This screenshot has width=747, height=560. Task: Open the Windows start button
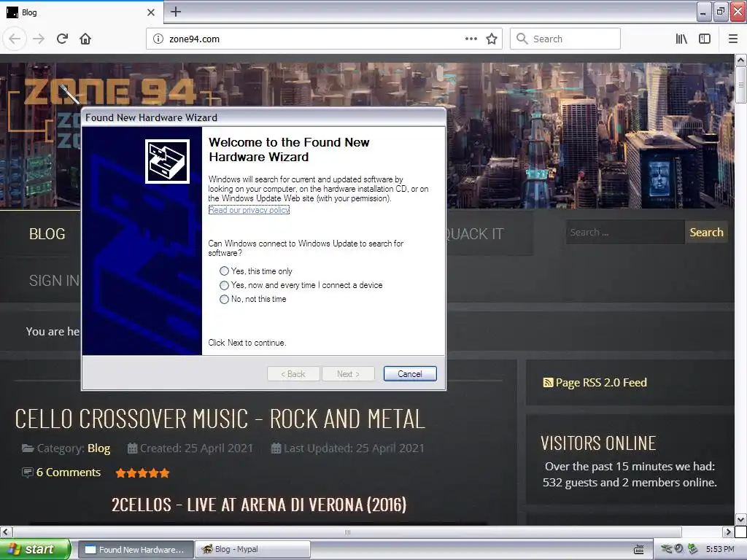point(35,549)
